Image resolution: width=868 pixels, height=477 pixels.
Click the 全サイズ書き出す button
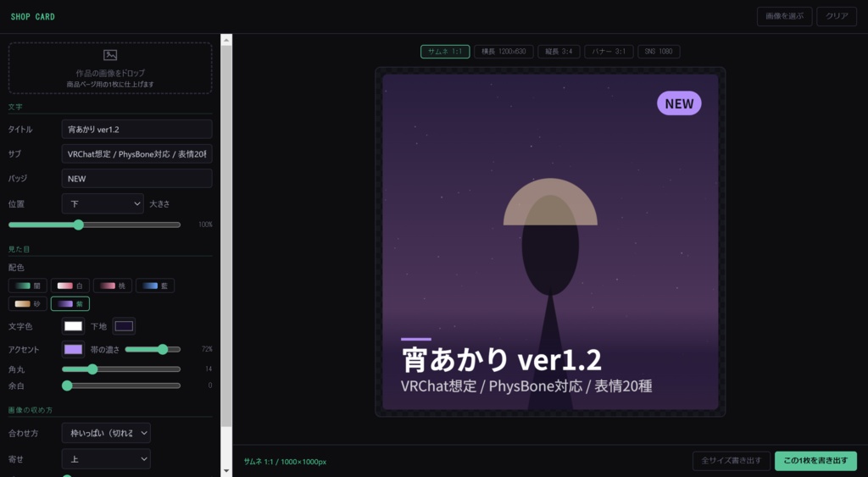[x=732, y=460]
